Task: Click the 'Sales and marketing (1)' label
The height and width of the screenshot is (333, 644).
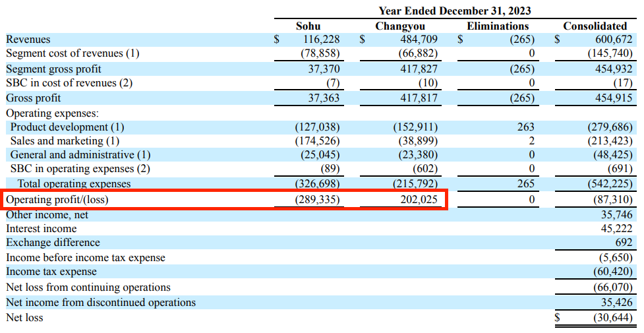Action: tap(65, 141)
